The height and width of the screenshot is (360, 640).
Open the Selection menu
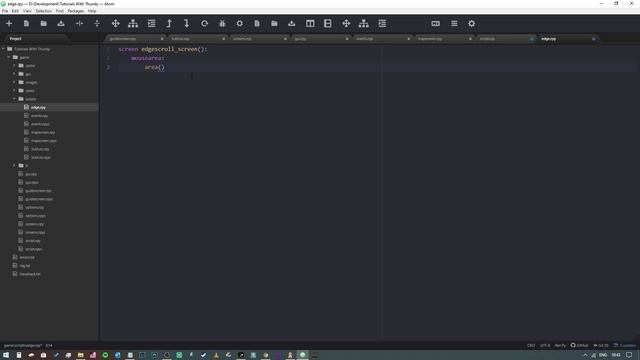pos(43,11)
